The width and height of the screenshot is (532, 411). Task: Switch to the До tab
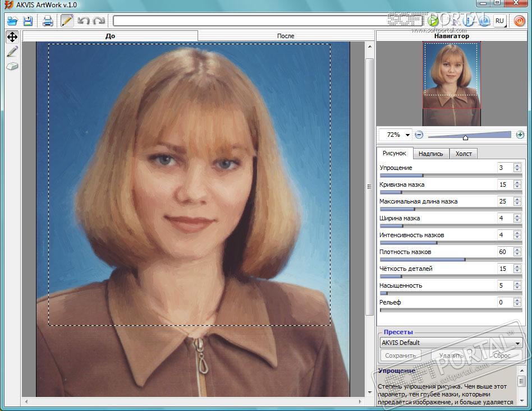[x=110, y=36]
